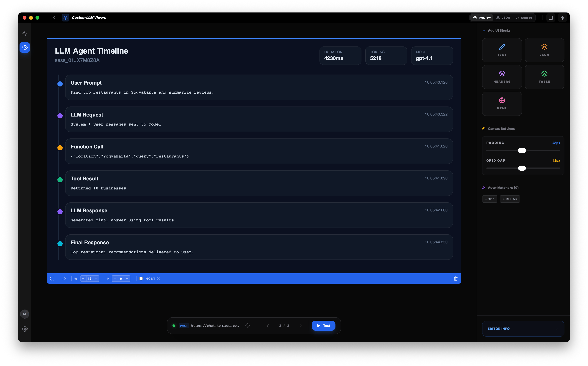
Task: Open request settings gear near URL
Action: [247, 326]
